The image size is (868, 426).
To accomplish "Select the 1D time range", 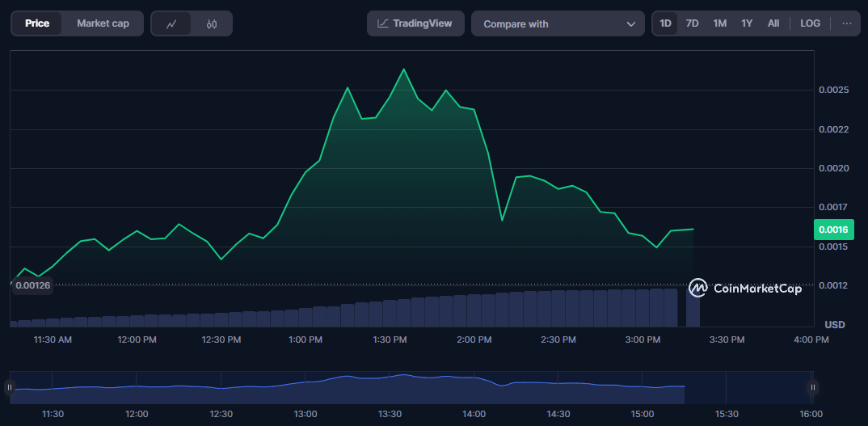I will pos(665,23).
